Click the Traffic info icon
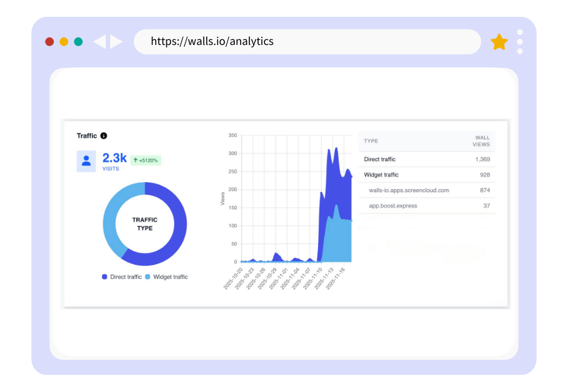Viewport: 568px width, 392px height. (x=104, y=135)
